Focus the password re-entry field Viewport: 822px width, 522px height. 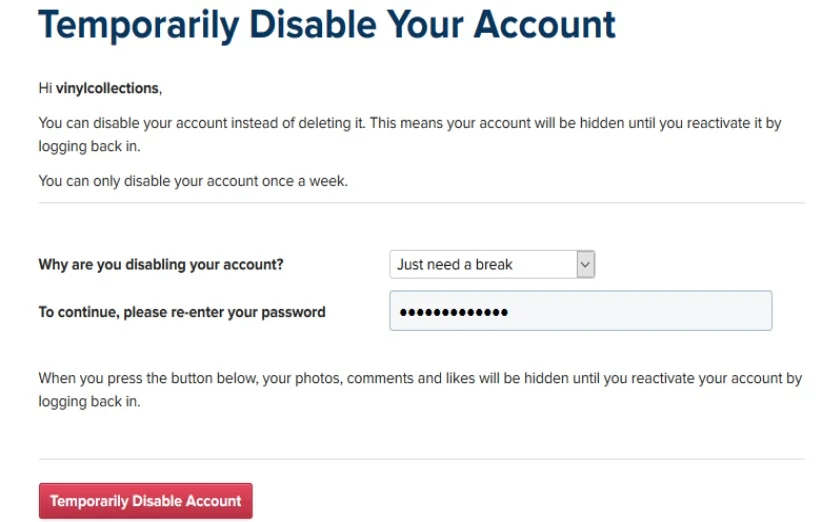(x=580, y=311)
